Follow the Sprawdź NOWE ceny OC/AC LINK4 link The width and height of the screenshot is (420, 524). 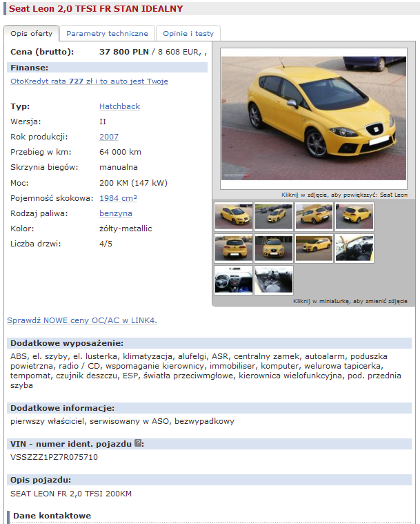coord(82,320)
